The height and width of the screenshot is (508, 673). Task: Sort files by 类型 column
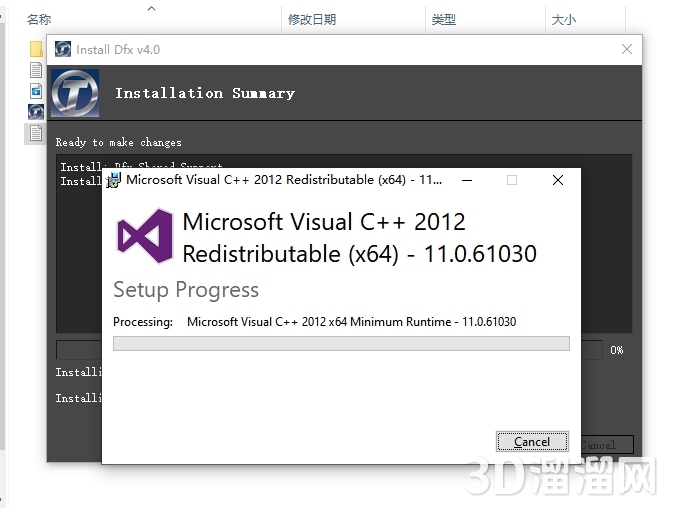click(444, 19)
